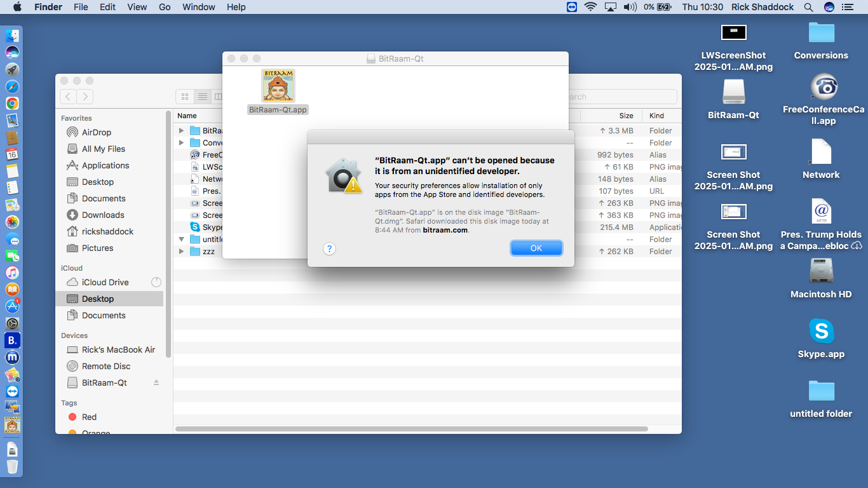
Task: Open the View menu
Action: [137, 7]
